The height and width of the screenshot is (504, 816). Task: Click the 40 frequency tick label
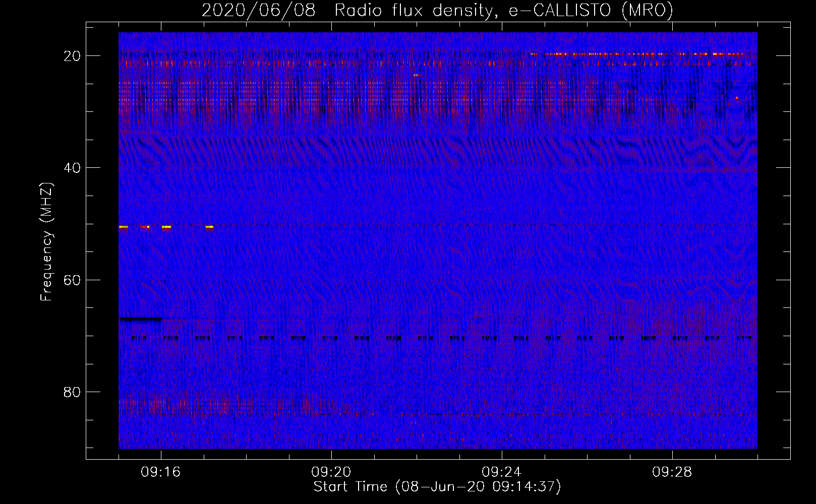pyautogui.click(x=72, y=168)
